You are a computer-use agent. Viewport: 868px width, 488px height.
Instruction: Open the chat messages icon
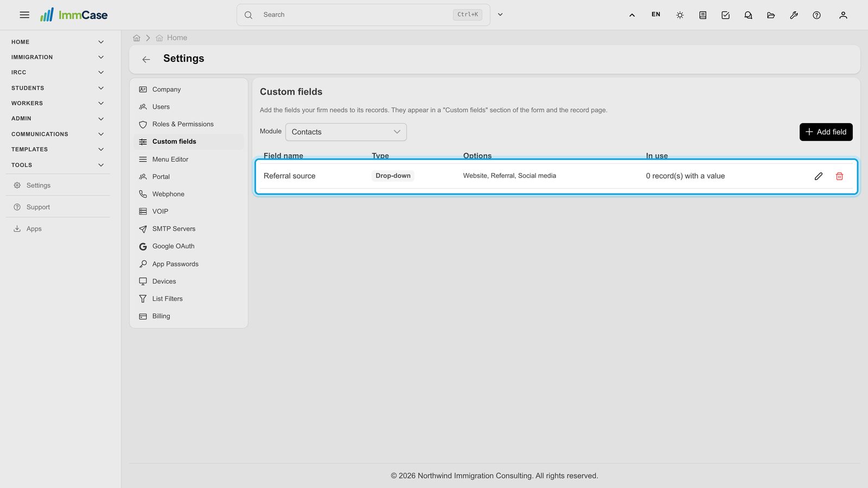point(748,15)
